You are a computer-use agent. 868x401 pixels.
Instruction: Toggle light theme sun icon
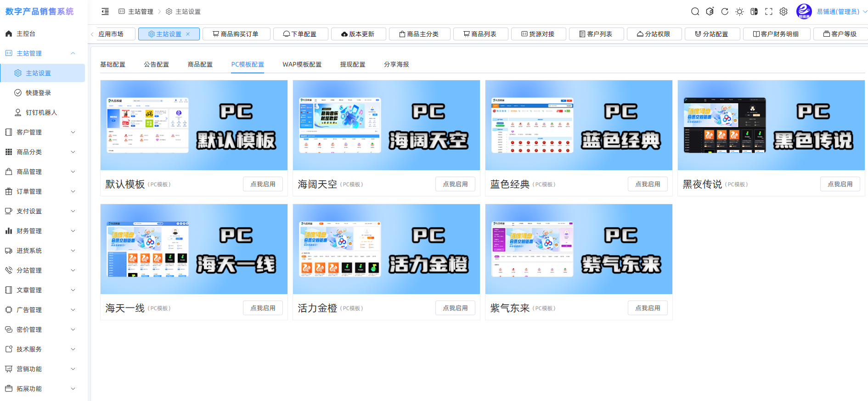coord(739,11)
